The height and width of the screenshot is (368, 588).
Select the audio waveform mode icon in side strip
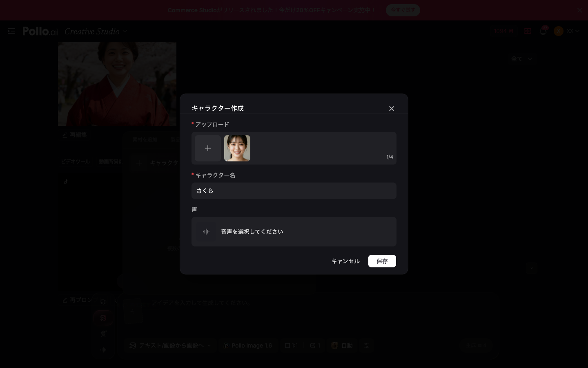[x=103, y=350]
